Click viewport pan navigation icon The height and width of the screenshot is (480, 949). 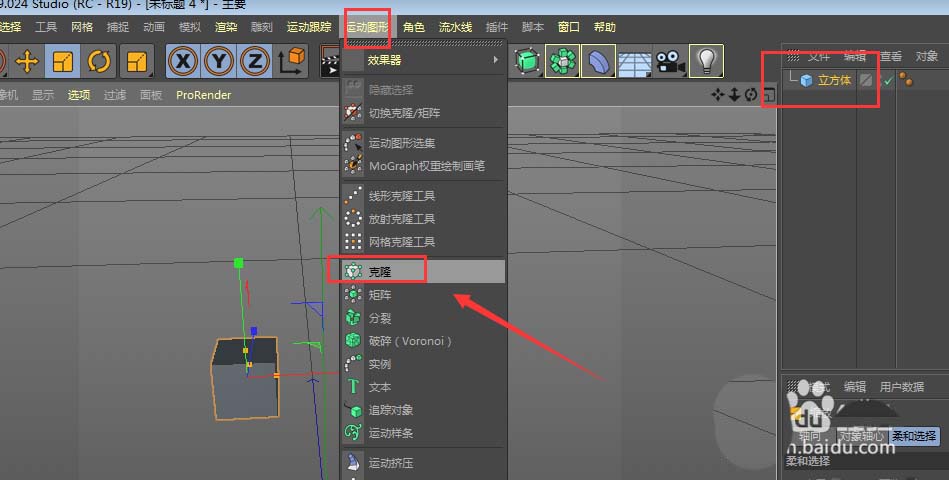pyautogui.click(x=718, y=94)
